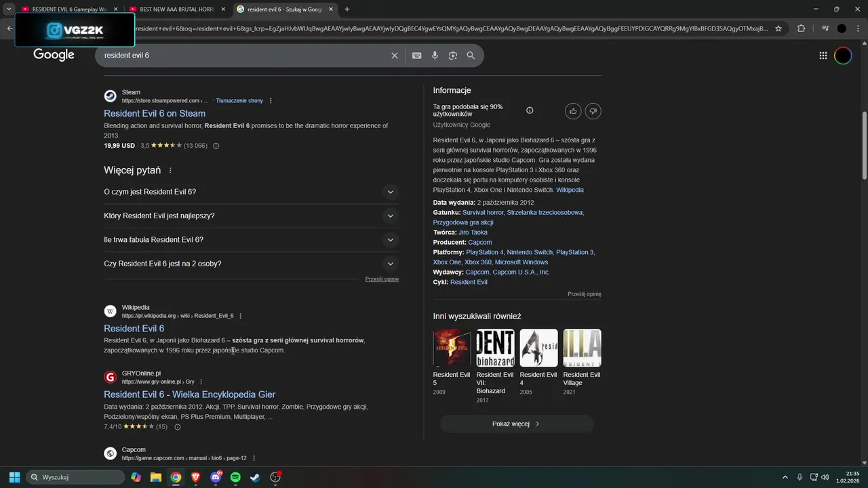Viewport: 868px width, 488px height.
Task: Click the thumbs up feedback icon
Action: click(x=574, y=110)
